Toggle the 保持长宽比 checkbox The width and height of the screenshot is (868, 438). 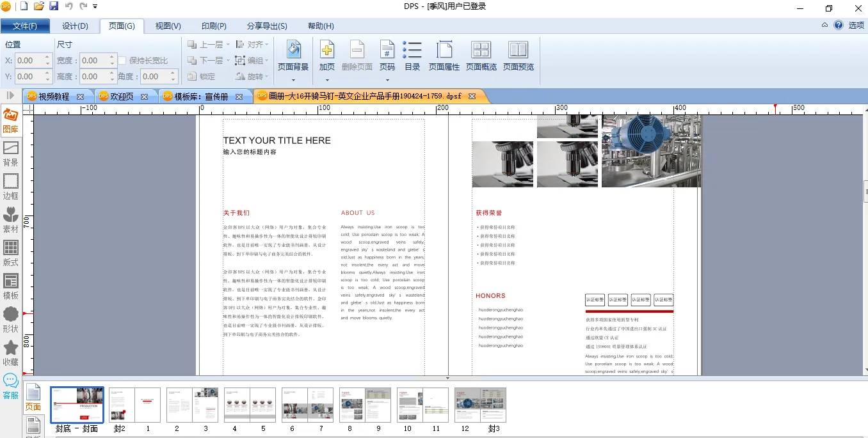(122, 61)
